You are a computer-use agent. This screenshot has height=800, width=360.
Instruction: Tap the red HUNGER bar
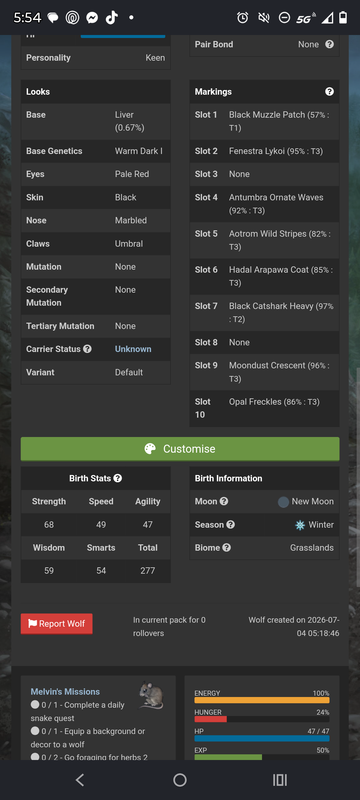tap(210, 719)
